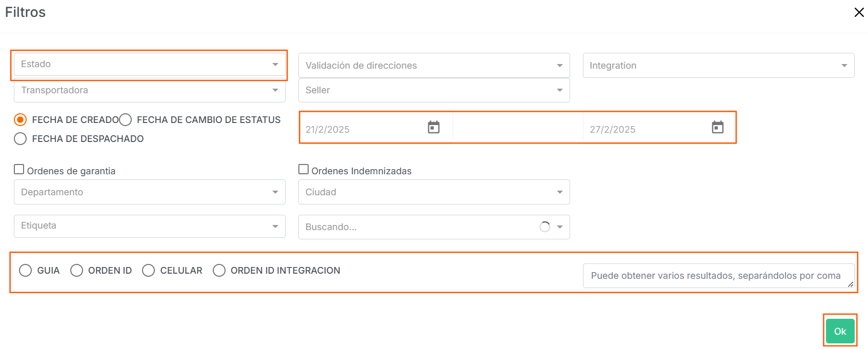Click the comma-separated results text area
Screen dimensions: 868x349
719,276
